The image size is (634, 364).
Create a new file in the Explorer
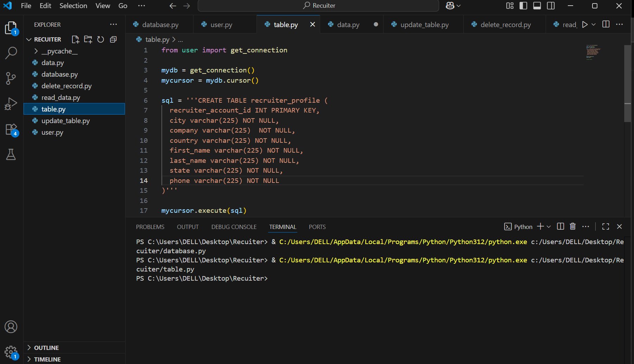pos(75,39)
